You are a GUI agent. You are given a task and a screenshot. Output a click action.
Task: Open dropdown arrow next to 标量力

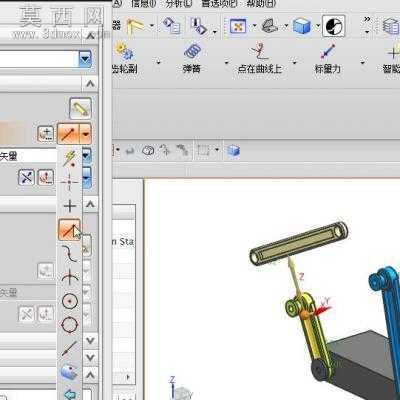pos(363,62)
